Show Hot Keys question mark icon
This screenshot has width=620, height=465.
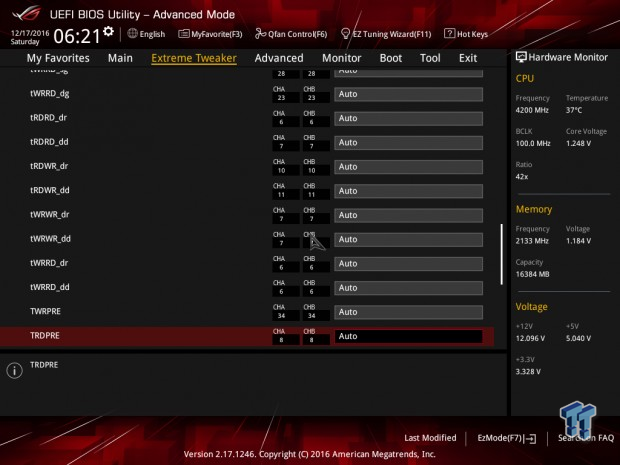(449, 34)
